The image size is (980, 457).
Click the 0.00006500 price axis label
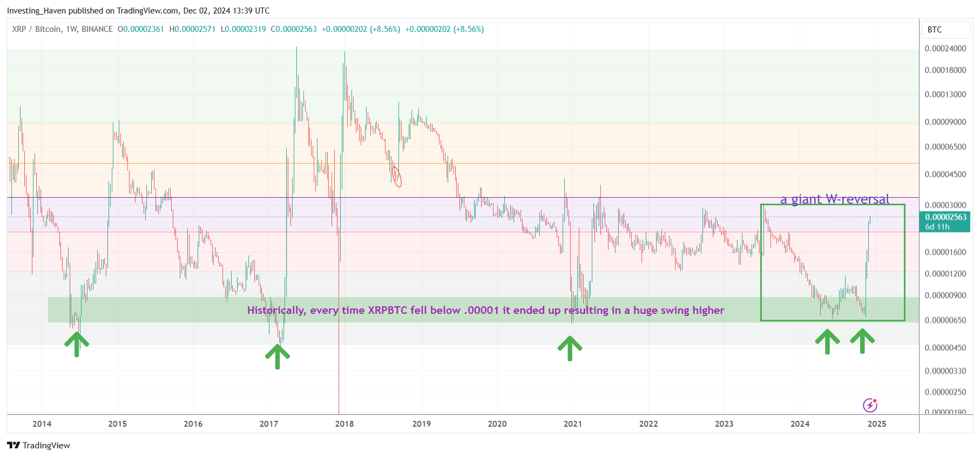pyautogui.click(x=945, y=147)
